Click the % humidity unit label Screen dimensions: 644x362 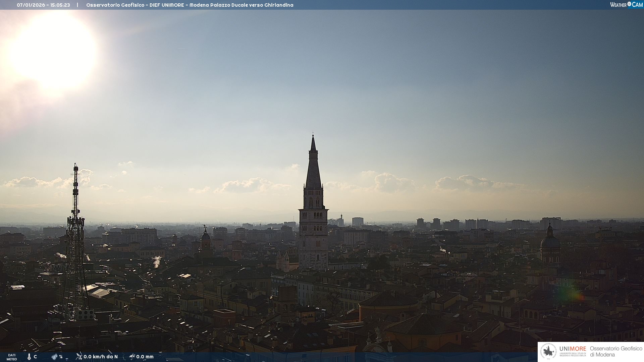61,357
